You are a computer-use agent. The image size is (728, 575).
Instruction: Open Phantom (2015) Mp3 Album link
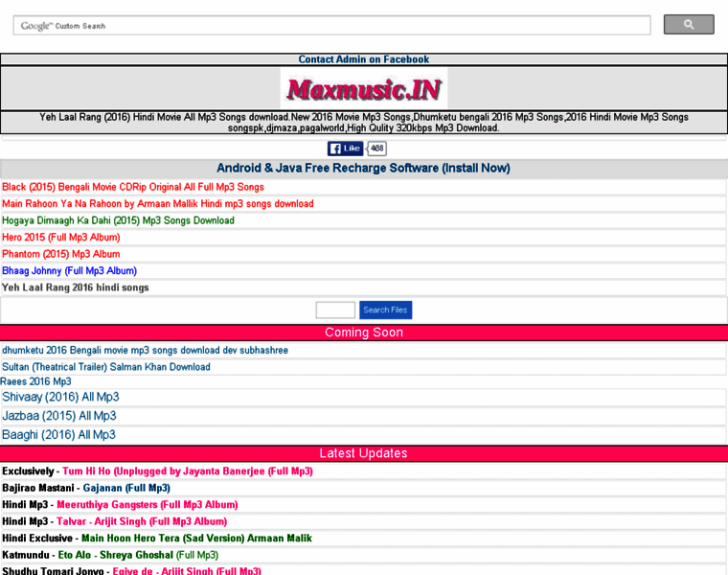tap(60, 254)
